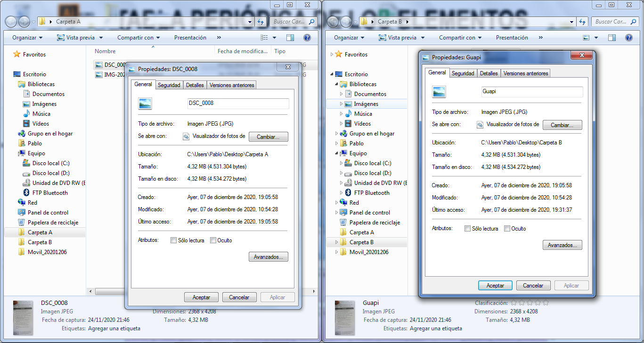Screen dimensions: 644x343
Task: Open address bar history dropdown in Carpeta B
Action: [x=572, y=22]
